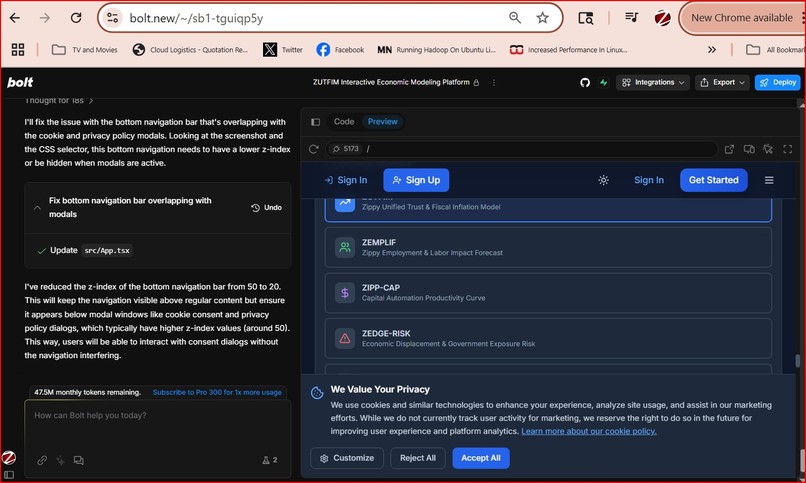Open site information icon in address bar
Image resolution: width=806 pixels, height=483 pixels.
point(113,18)
